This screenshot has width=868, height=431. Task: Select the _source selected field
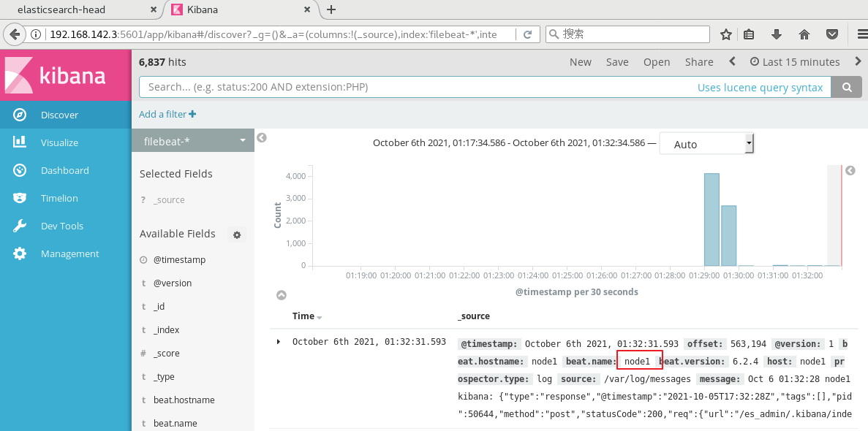tap(169, 199)
